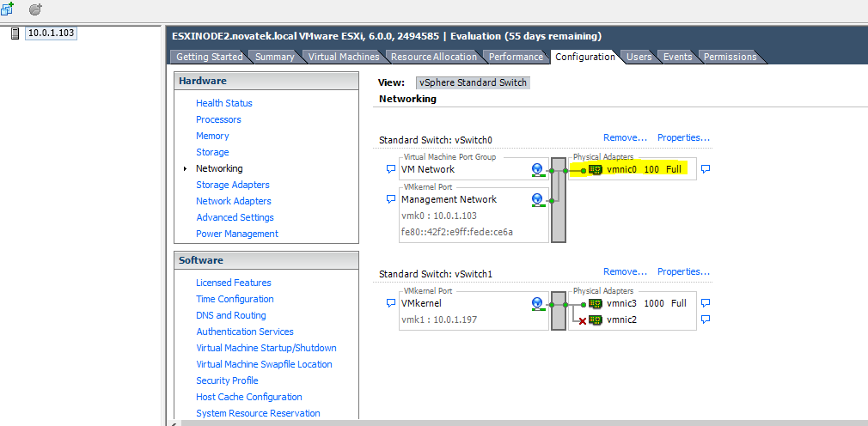Open Memory in Hardware list
Image resolution: width=868 pixels, height=426 pixels.
pyautogui.click(x=212, y=136)
